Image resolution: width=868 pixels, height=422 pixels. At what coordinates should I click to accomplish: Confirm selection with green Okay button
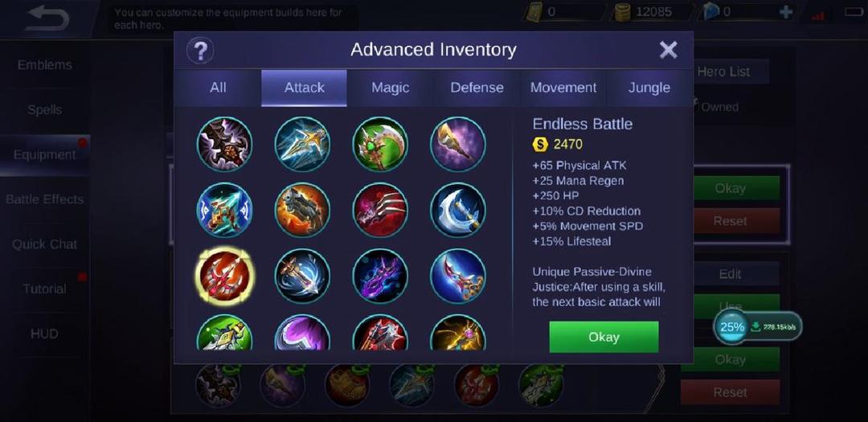[x=604, y=337]
